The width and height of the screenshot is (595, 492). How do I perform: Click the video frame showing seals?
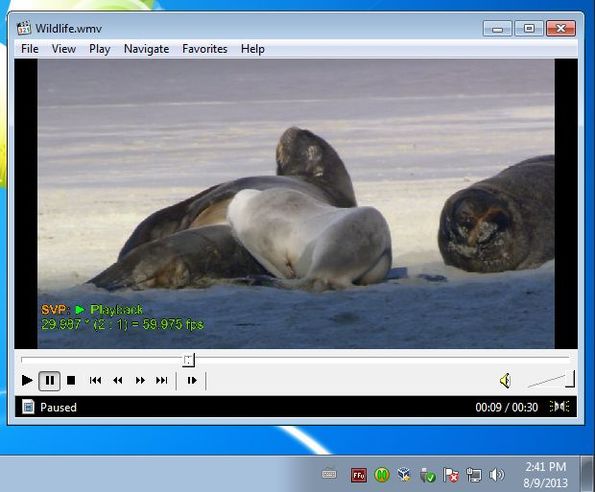tap(296, 203)
